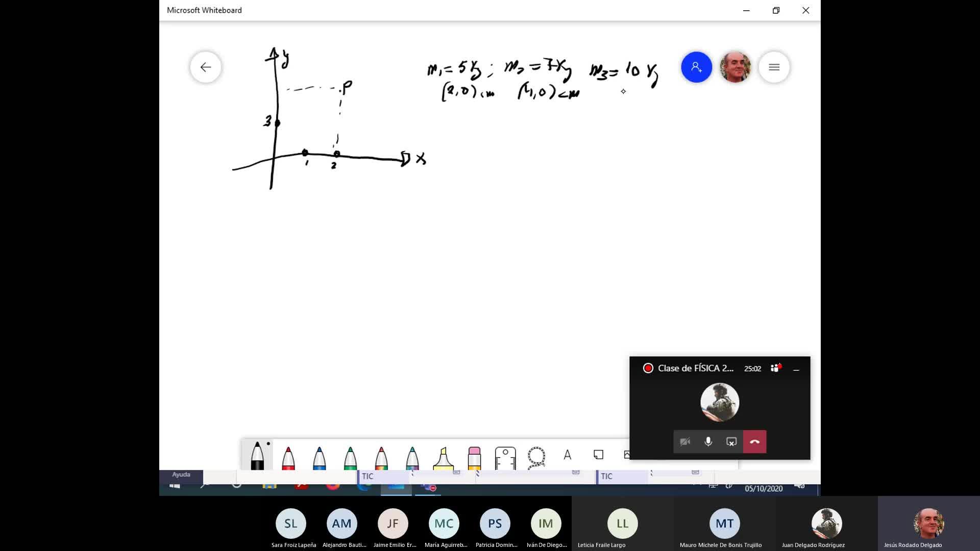This screenshot has height=551, width=980.
Task: Hang up the Teams call
Action: (x=755, y=442)
